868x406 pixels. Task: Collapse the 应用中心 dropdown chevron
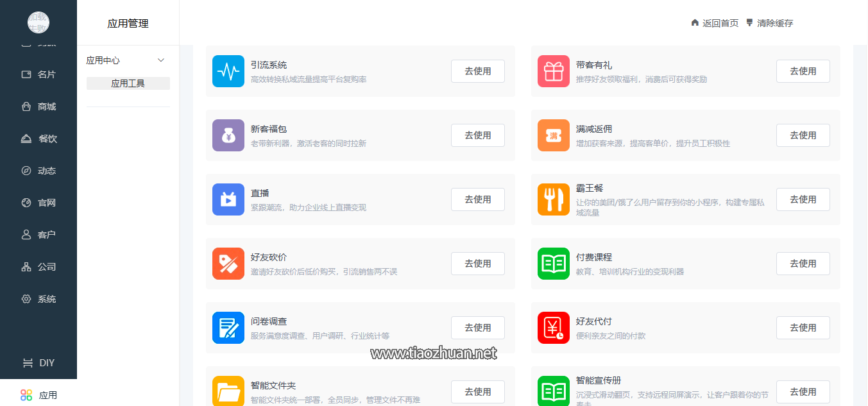[162, 60]
